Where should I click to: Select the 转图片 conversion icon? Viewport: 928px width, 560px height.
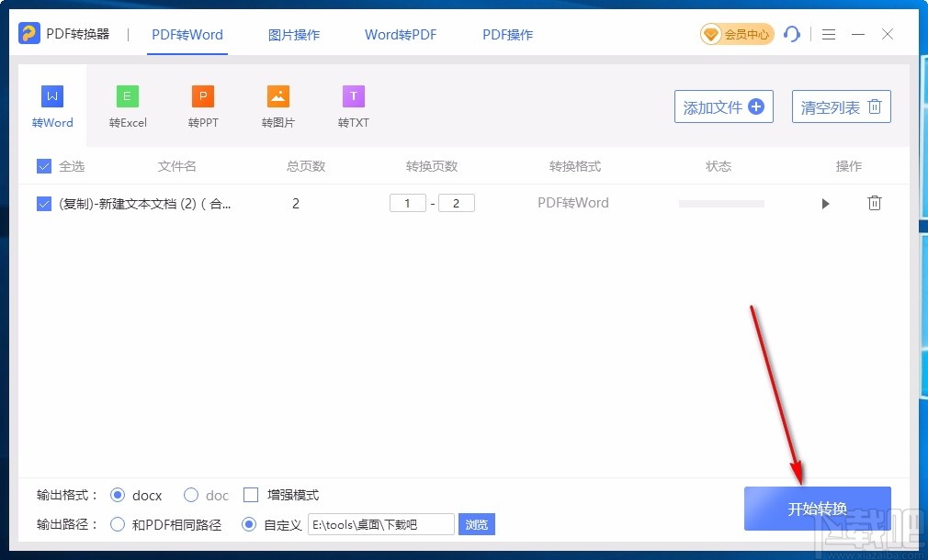click(277, 95)
